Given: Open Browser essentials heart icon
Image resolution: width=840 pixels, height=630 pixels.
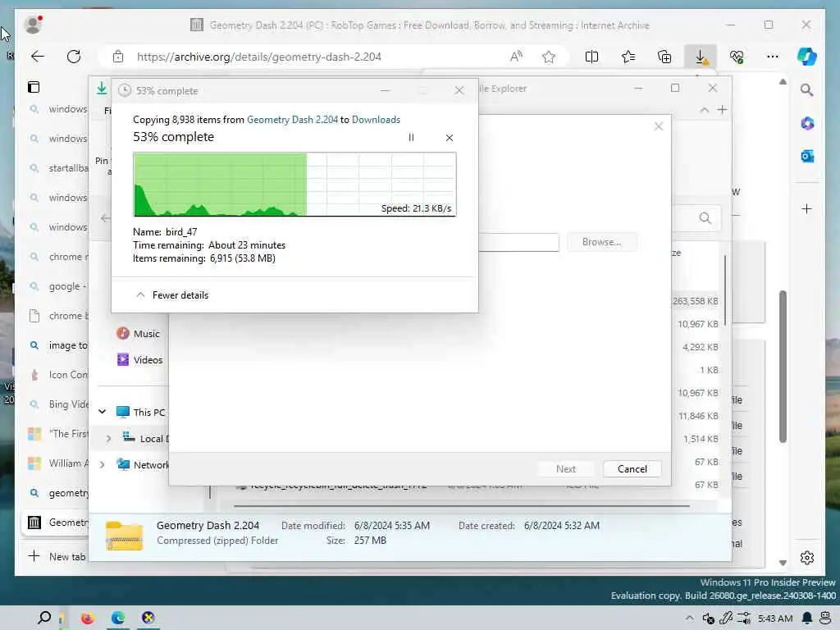Looking at the screenshot, I should (737, 57).
